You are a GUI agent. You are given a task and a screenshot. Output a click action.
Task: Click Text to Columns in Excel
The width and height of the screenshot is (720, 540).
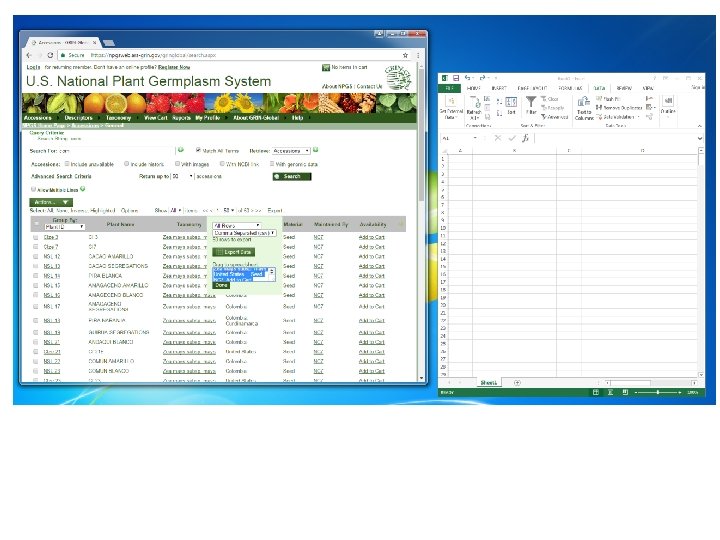click(584, 108)
